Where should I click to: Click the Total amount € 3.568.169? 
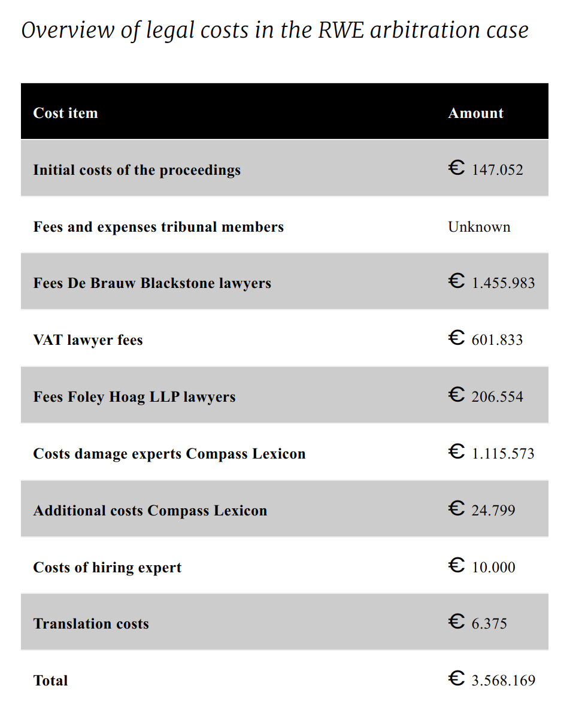click(x=492, y=679)
